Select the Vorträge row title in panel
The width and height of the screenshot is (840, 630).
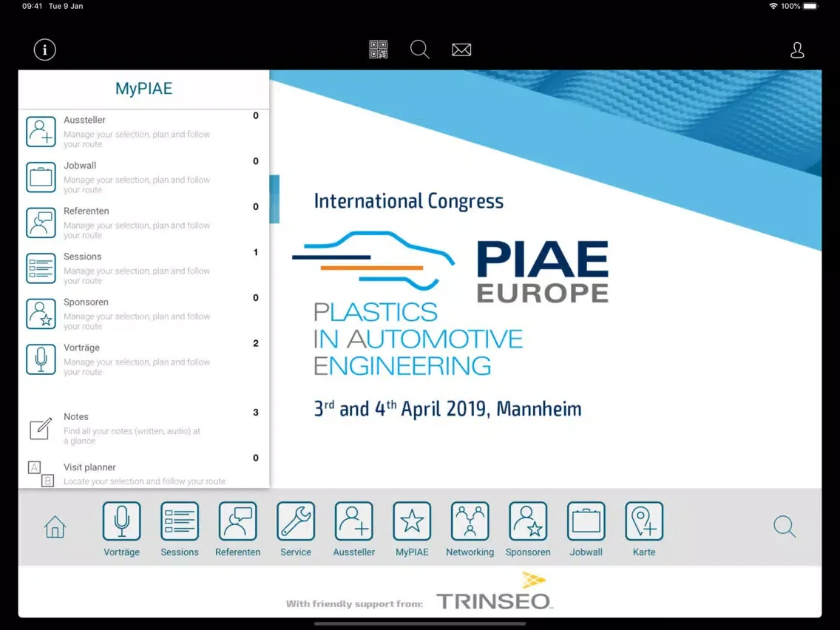click(81, 348)
